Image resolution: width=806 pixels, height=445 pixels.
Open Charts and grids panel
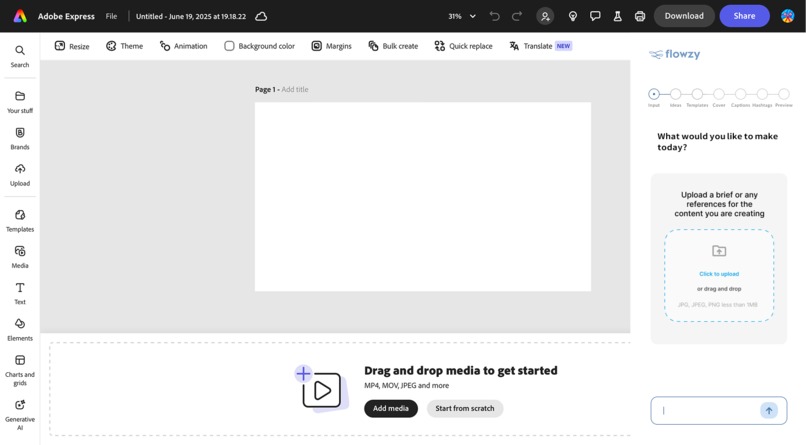coord(20,370)
